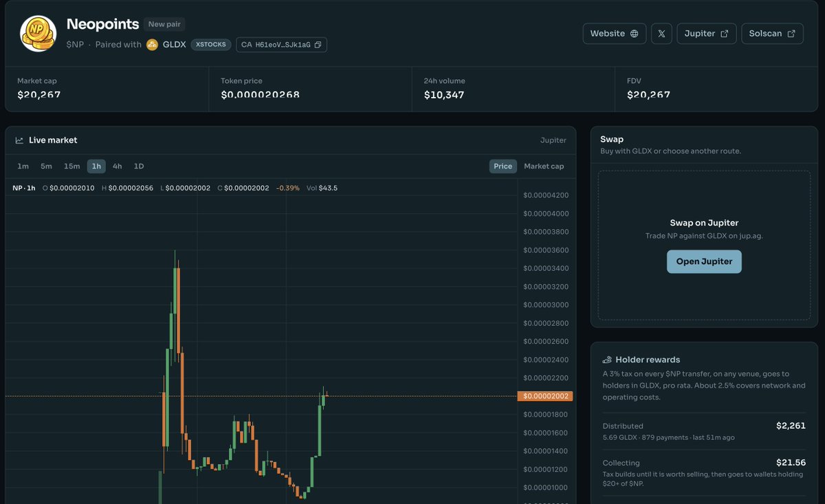
Task: View the token on Solscan
Action: [x=772, y=34]
